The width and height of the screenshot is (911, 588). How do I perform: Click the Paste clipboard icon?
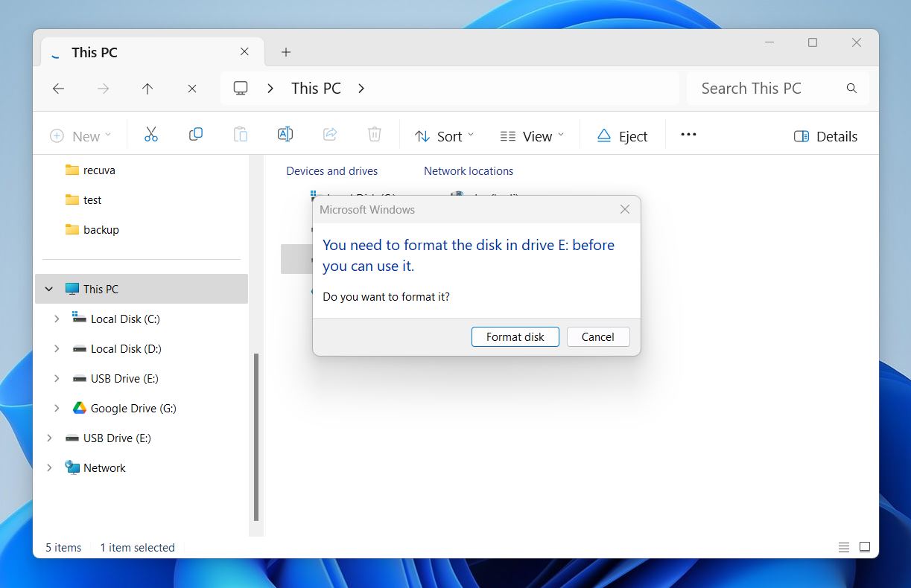pos(240,135)
